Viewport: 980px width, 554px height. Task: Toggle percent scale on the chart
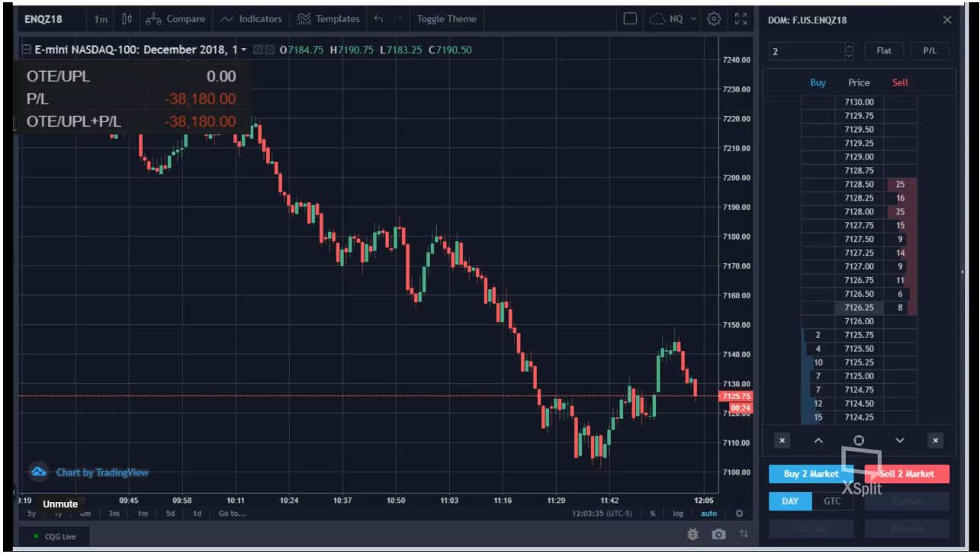pos(653,514)
